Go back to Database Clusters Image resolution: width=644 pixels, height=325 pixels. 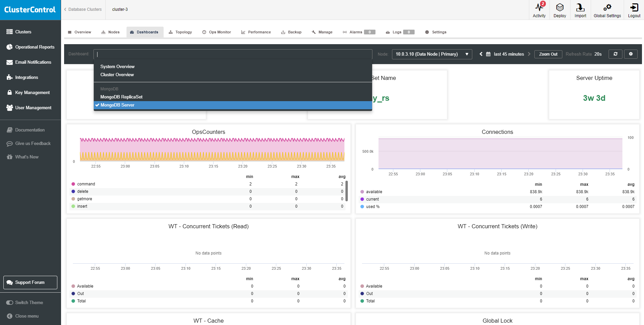pyautogui.click(x=83, y=9)
